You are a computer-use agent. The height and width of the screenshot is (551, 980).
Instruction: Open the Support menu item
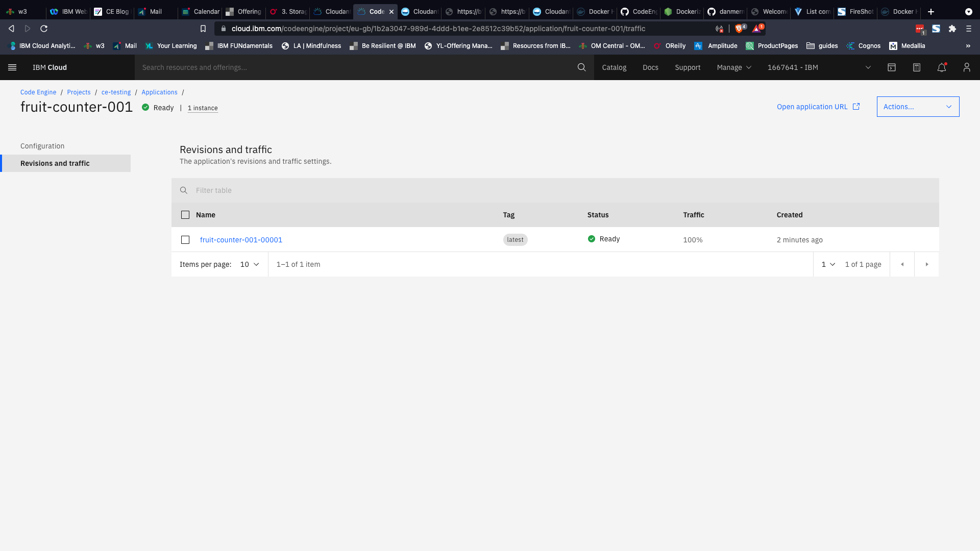688,67
